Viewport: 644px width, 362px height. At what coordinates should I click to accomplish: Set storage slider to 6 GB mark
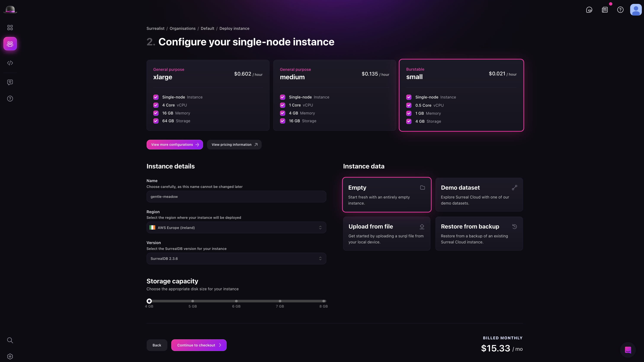point(236,301)
